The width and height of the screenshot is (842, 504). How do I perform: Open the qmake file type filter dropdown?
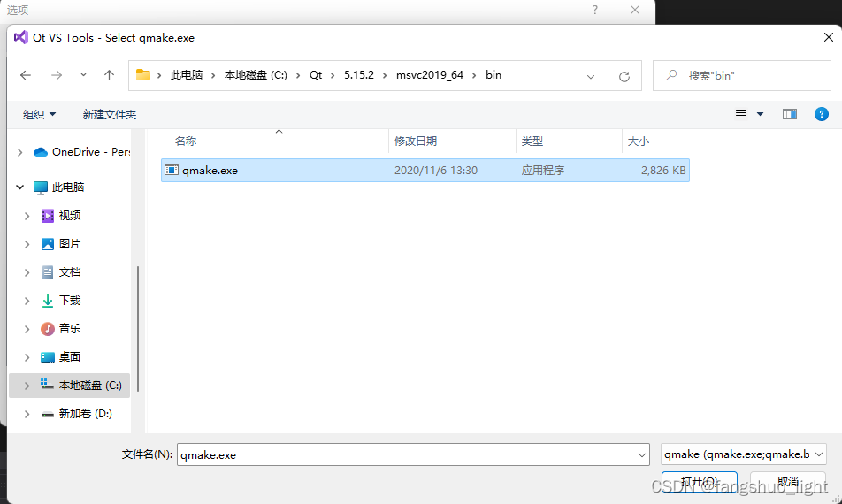click(743, 454)
